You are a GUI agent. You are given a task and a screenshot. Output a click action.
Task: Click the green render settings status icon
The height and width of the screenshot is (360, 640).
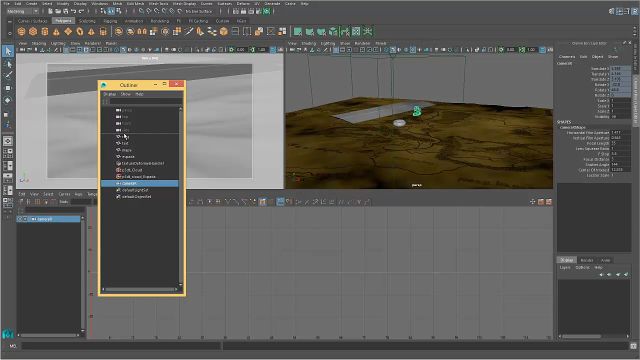[267, 11]
